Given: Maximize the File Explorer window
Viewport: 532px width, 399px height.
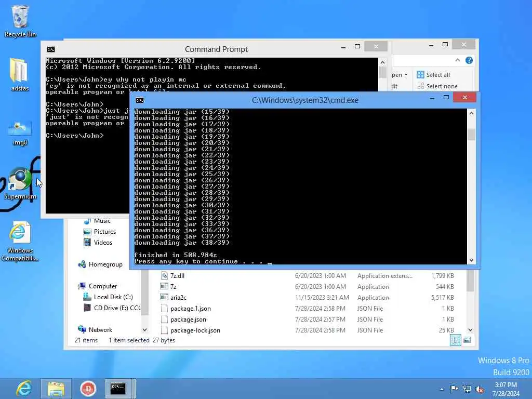Looking at the screenshot, I should [x=445, y=45].
